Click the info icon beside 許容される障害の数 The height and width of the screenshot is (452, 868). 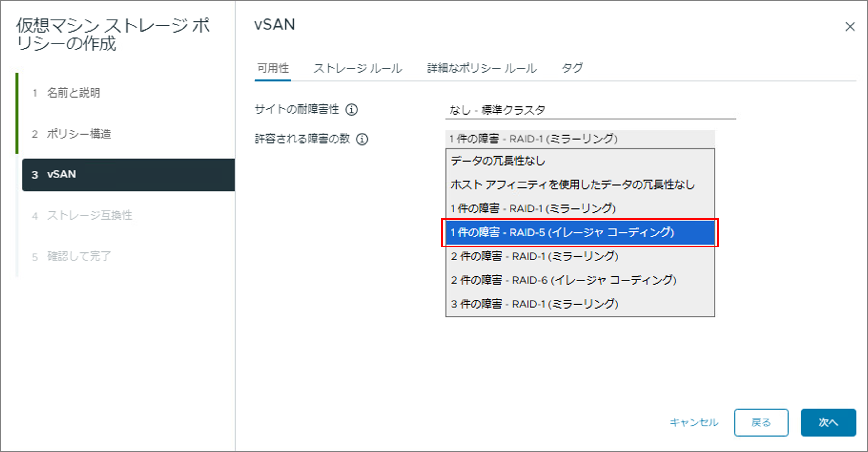click(x=362, y=139)
